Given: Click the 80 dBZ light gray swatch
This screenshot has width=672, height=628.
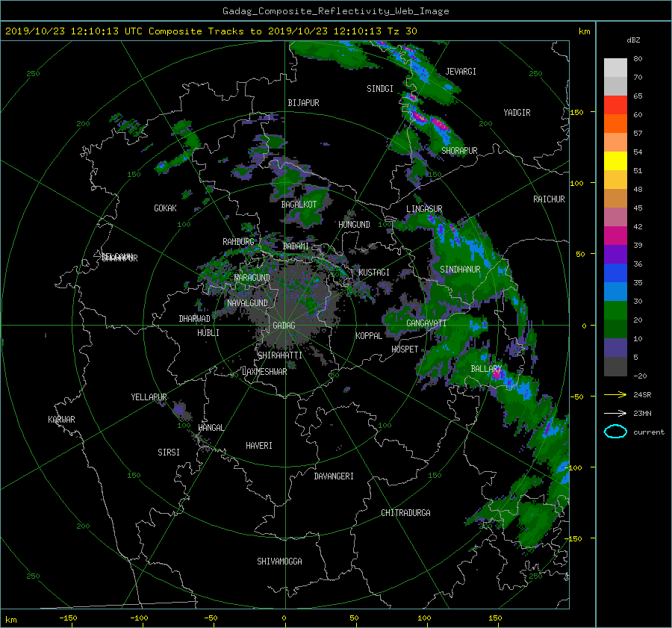Looking at the screenshot, I should tap(615, 68).
